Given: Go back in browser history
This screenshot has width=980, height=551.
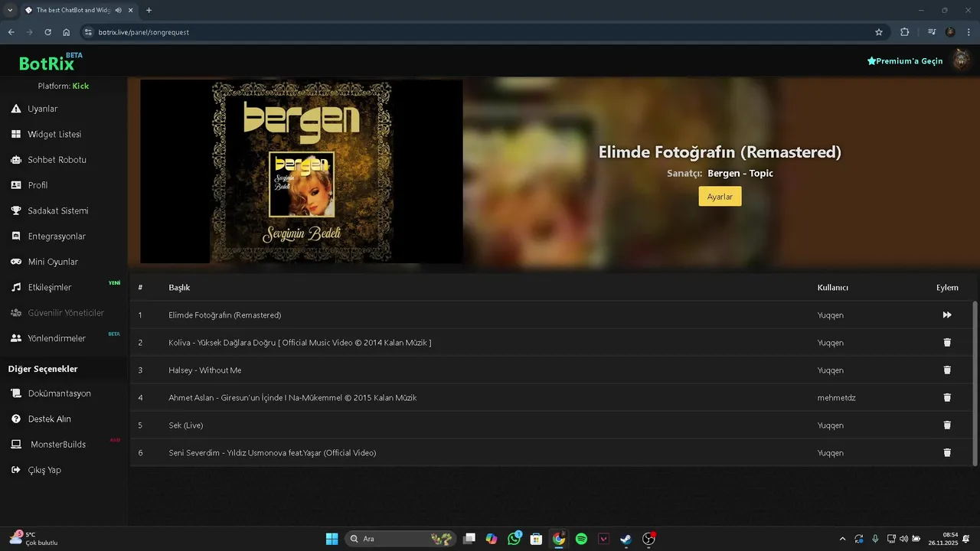Looking at the screenshot, I should click(11, 32).
